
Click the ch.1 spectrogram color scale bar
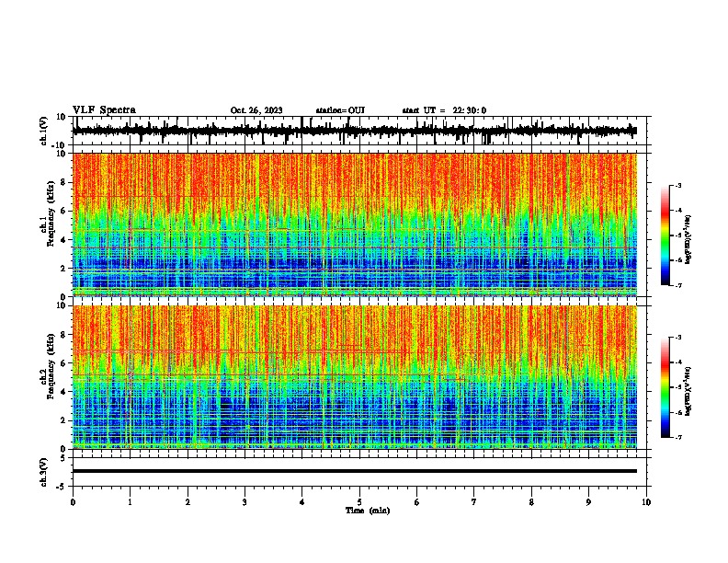click(x=665, y=236)
